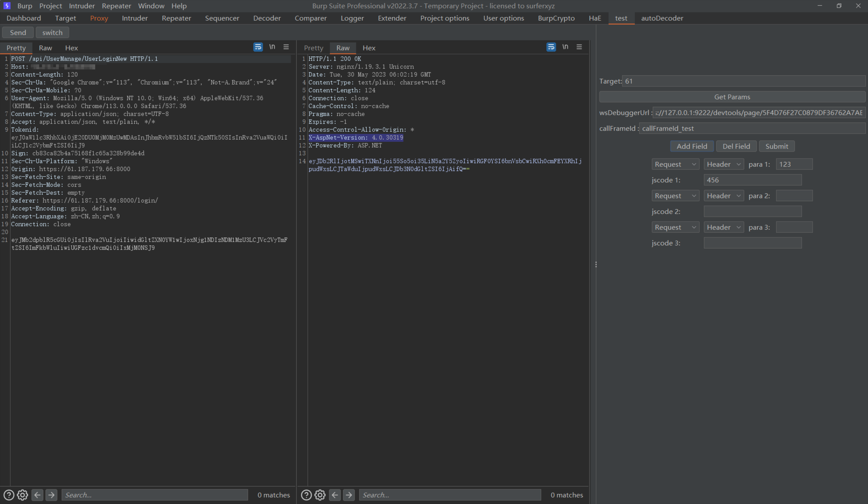This screenshot has height=504, width=868.
Task: Open the User options tab
Action: pos(503,18)
